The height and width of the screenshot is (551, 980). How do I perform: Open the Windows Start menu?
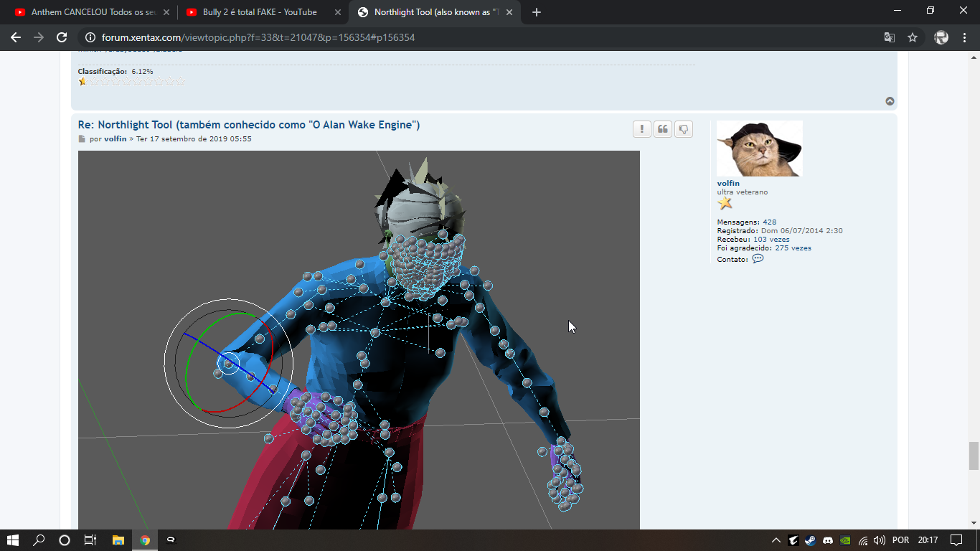tap(13, 540)
